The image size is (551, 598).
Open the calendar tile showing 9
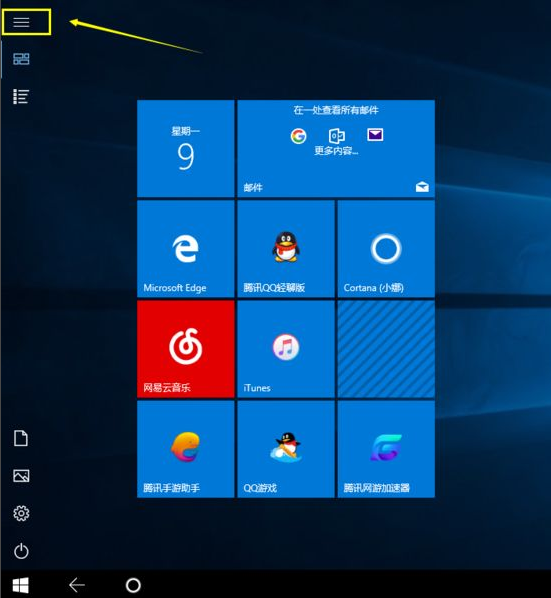tap(186, 149)
